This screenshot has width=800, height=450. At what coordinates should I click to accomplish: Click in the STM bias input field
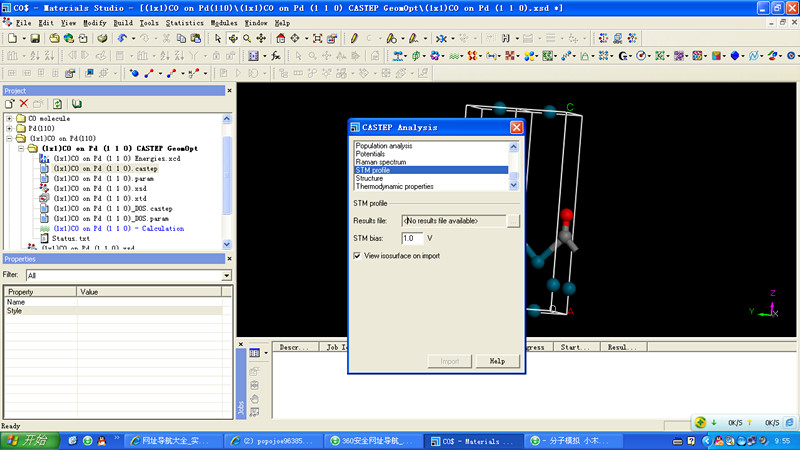point(411,238)
